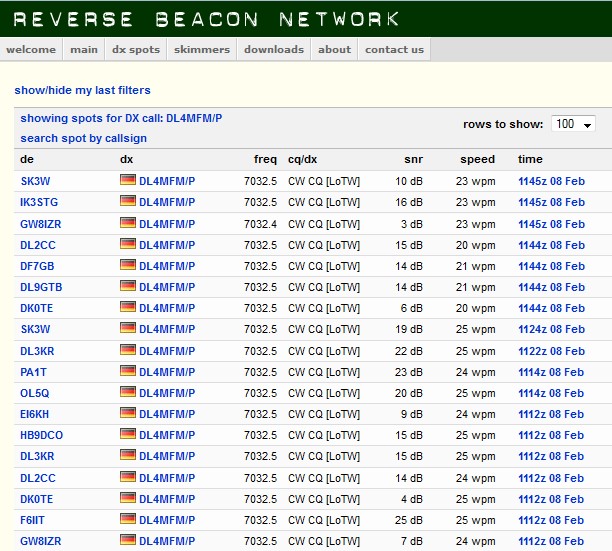Go to the downloads tab
This screenshot has width=612, height=551.
click(x=273, y=49)
